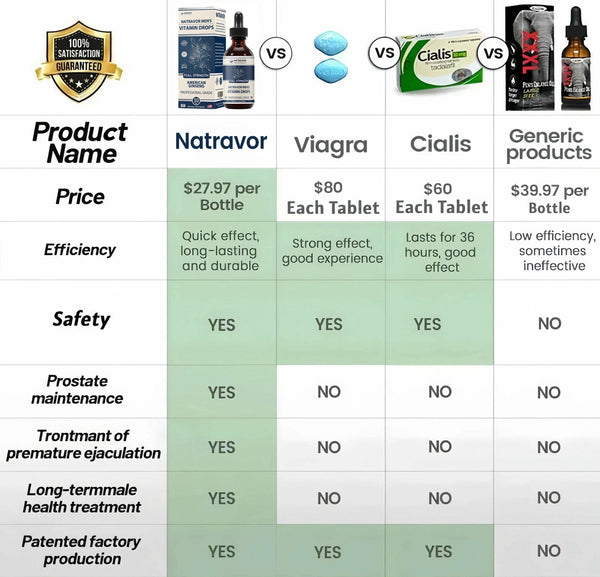
Task: Click the 100% Satisfaction Guaranteed badge
Action: point(78,59)
